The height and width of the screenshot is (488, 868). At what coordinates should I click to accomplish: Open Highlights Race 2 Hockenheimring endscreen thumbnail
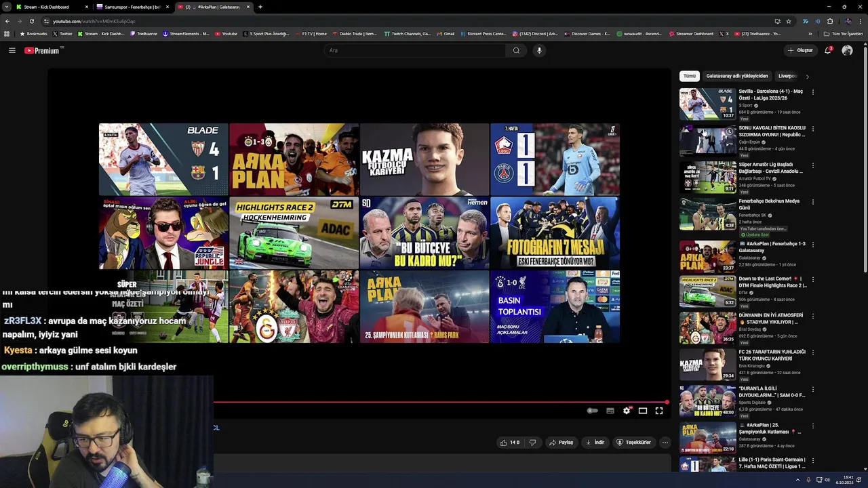294,233
